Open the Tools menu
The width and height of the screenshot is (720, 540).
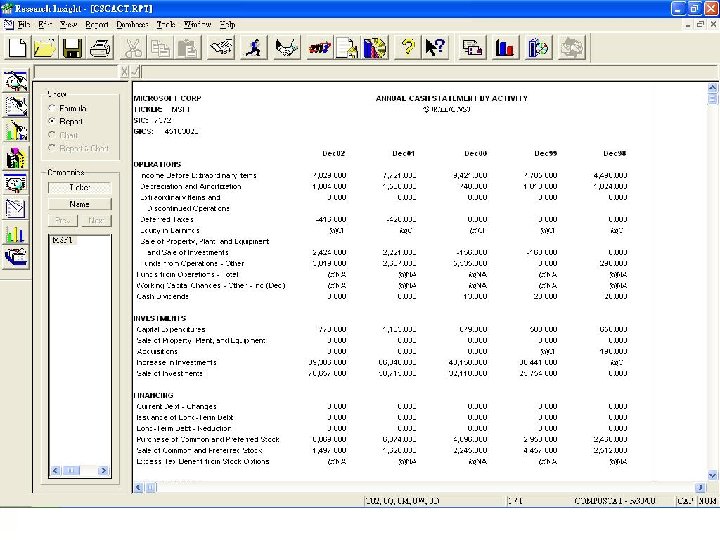[166, 25]
